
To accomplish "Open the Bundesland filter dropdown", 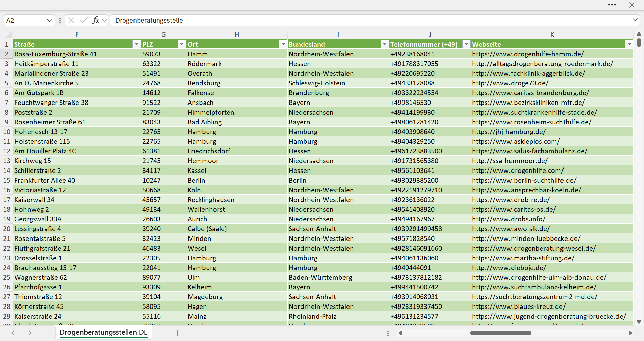I will click(384, 44).
